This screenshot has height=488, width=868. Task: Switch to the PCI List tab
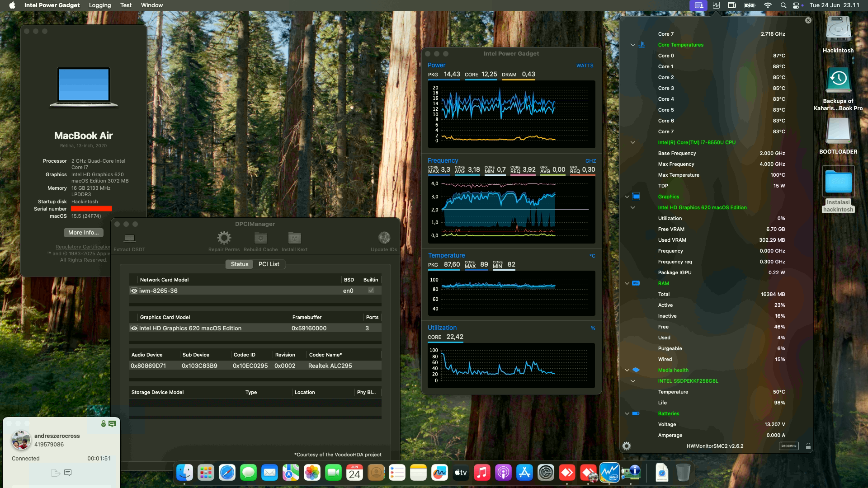tap(269, 264)
